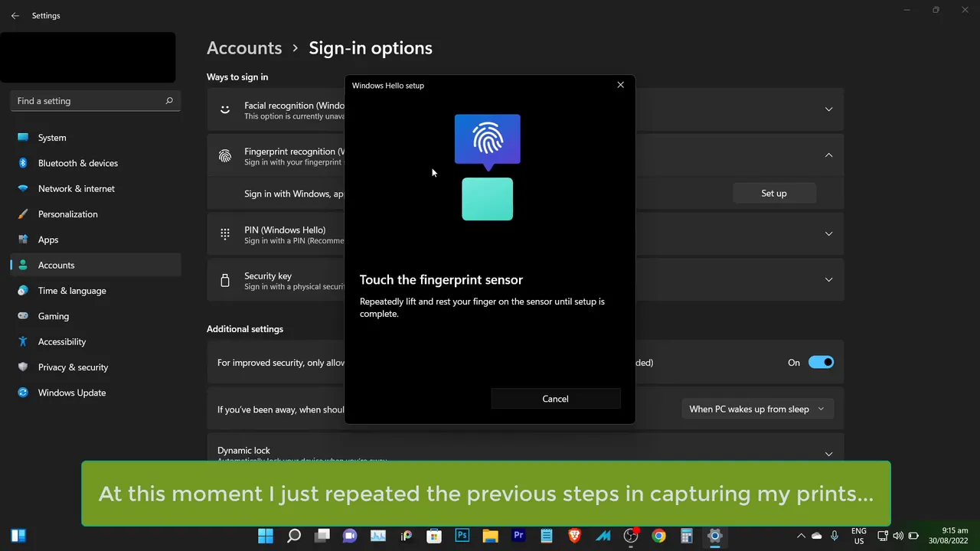Viewport: 980px width, 551px height.
Task: Click the Security key label
Action: pos(268,275)
